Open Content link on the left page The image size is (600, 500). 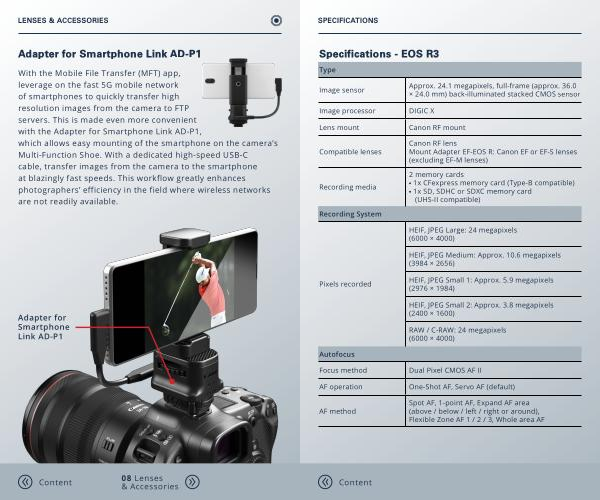(x=55, y=482)
